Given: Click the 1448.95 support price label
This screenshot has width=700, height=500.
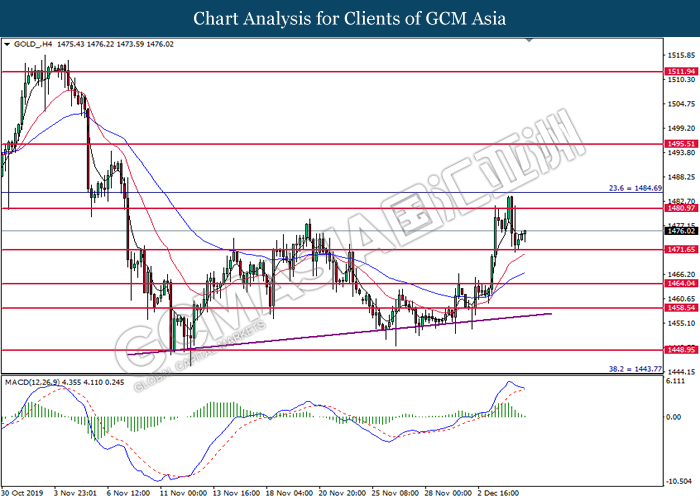Looking at the screenshot, I should tap(681, 350).
